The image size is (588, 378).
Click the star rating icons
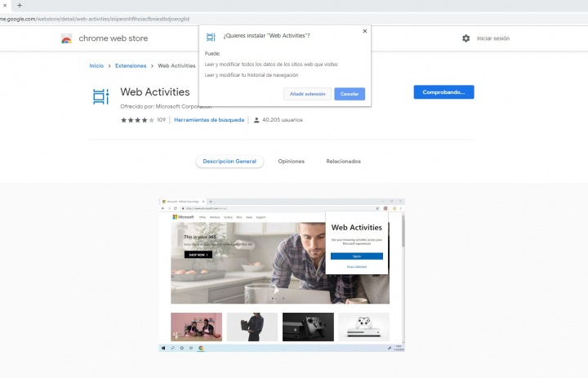click(137, 120)
